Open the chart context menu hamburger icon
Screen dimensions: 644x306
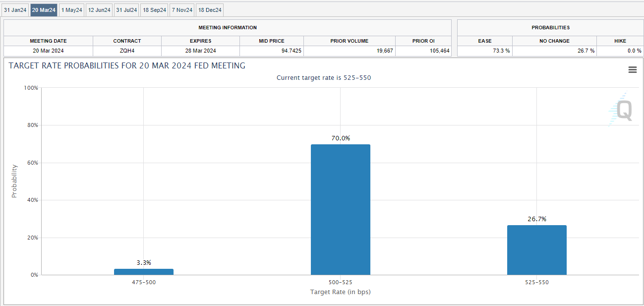pyautogui.click(x=632, y=70)
